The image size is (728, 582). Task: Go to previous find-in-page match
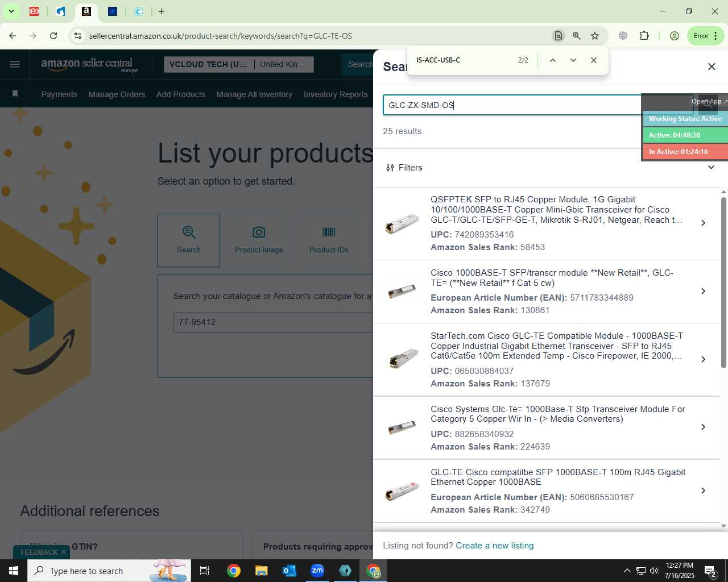552,60
